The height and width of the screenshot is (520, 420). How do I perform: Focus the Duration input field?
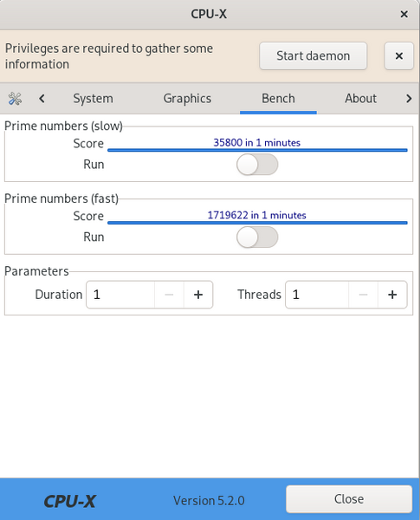click(120, 295)
